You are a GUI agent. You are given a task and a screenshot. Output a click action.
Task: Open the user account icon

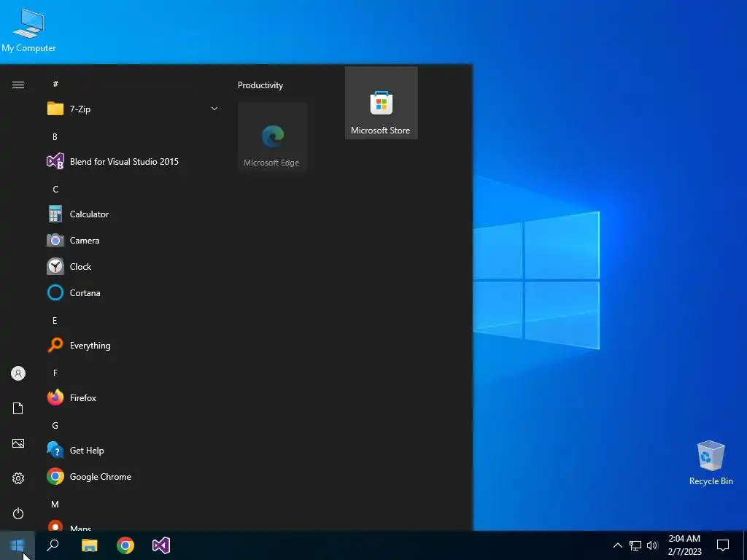[18, 373]
